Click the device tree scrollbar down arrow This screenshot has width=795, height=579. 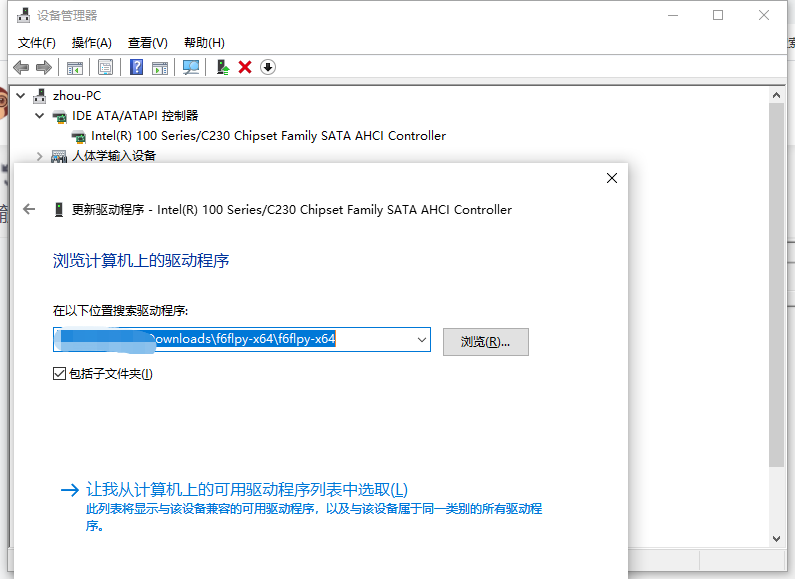point(776,539)
